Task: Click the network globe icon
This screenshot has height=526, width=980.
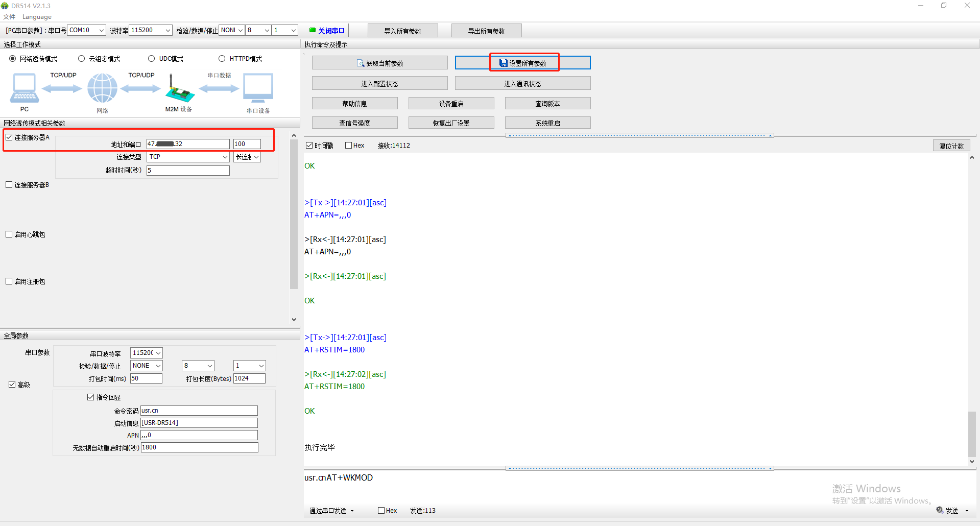Action: pyautogui.click(x=102, y=88)
